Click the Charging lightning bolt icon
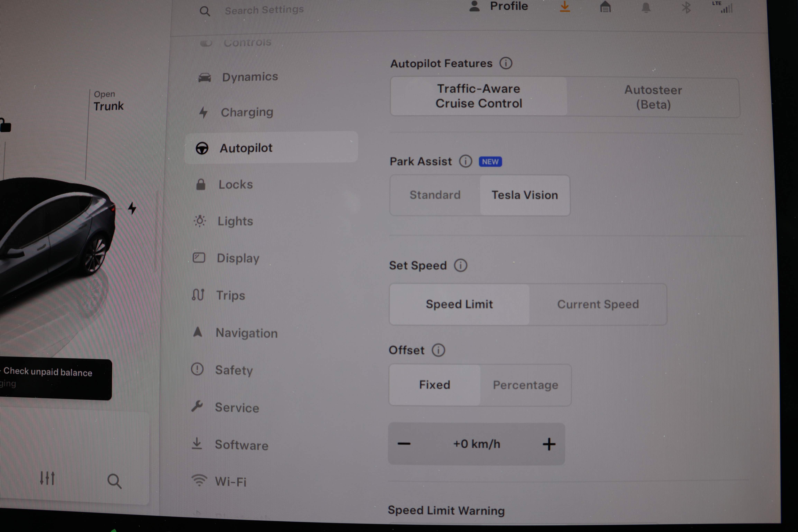Image resolution: width=798 pixels, height=532 pixels. (x=203, y=112)
